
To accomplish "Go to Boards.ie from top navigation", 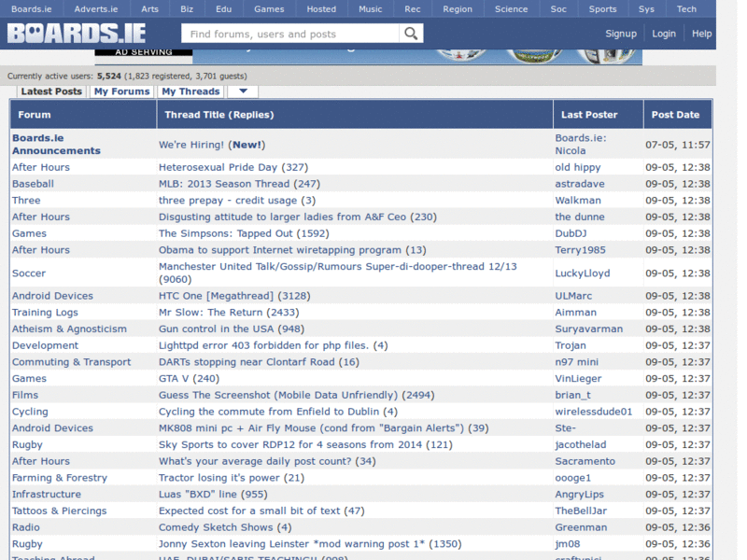I will pyautogui.click(x=32, y=9).
